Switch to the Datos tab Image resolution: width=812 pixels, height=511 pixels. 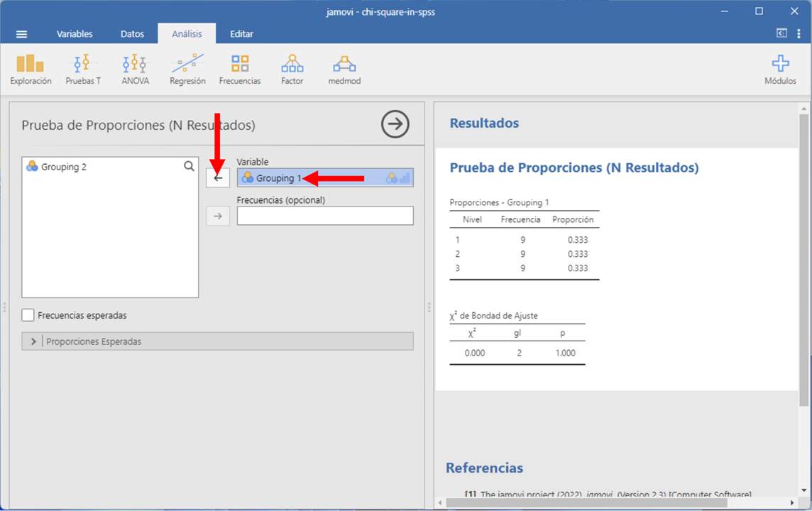click(x=132, y=34)
